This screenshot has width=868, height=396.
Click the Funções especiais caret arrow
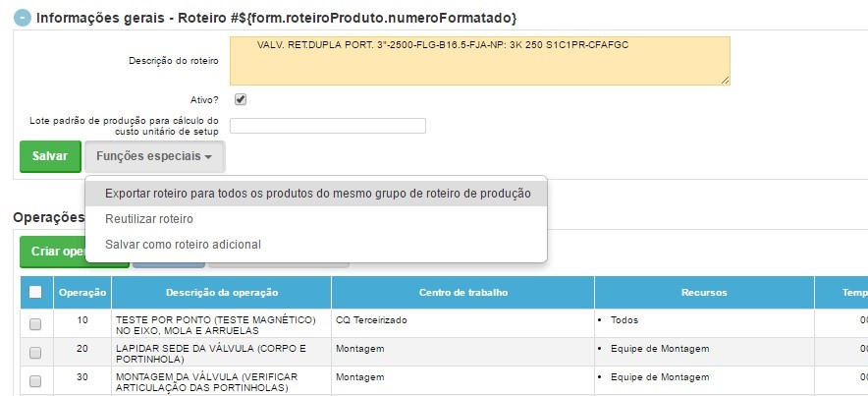pos(208,157)
